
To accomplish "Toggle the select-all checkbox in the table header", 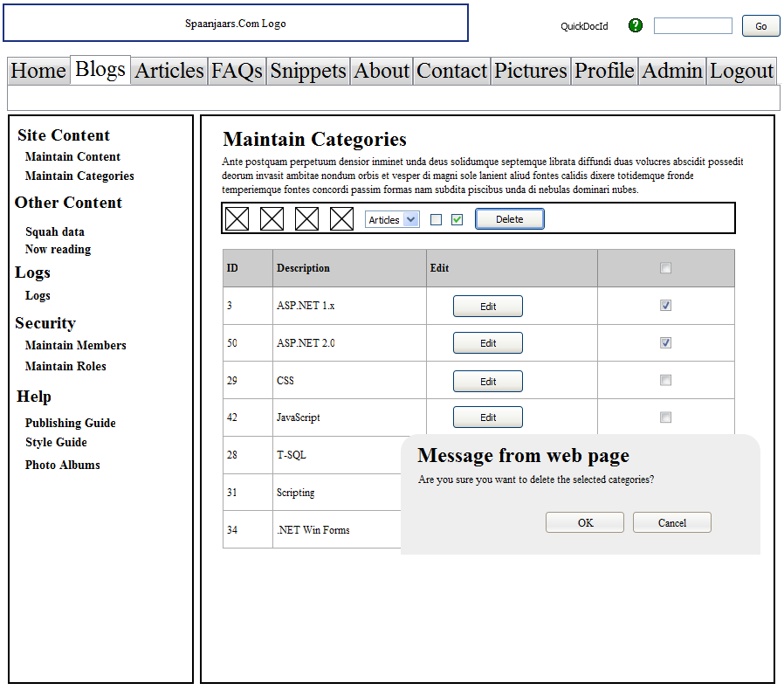I will click(x=666, y=268).
